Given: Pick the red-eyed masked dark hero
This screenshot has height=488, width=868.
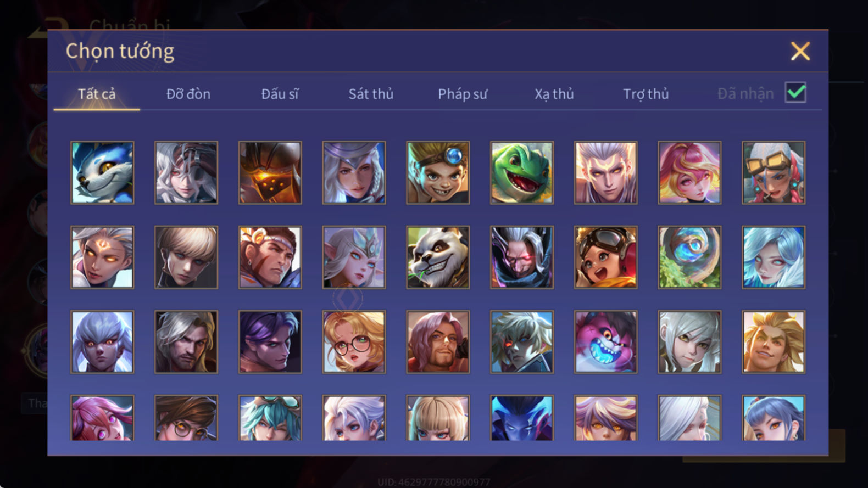Looking at the screenshot, I should click(522, 257).
